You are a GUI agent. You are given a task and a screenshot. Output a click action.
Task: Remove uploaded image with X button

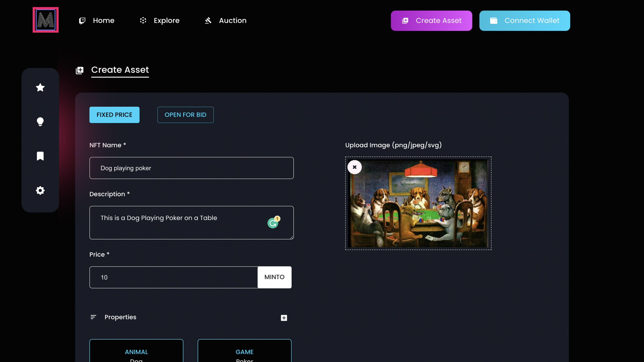click(x=354, y=167)
